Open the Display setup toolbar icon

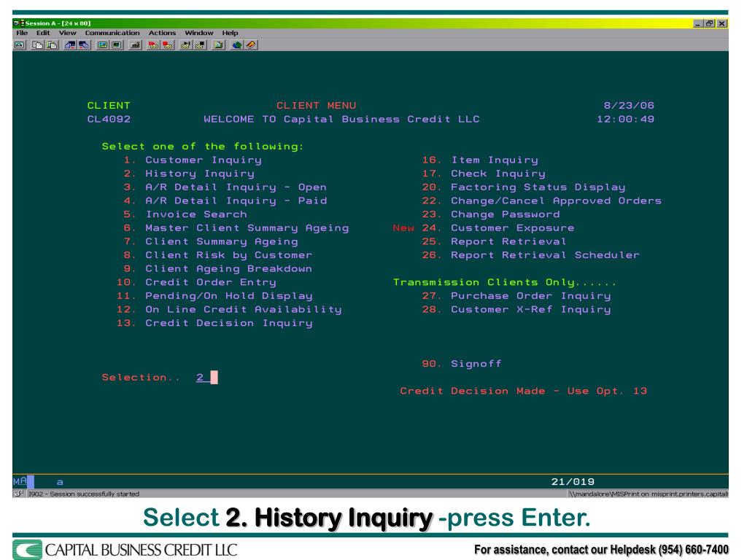click(102, 45)
